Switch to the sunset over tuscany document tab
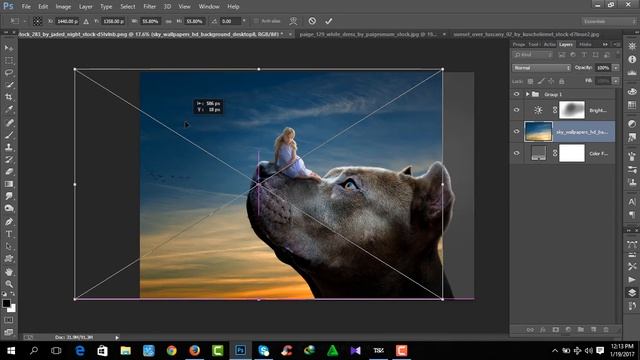The width and height of the screenshot is (640, 360). (526, 34)
